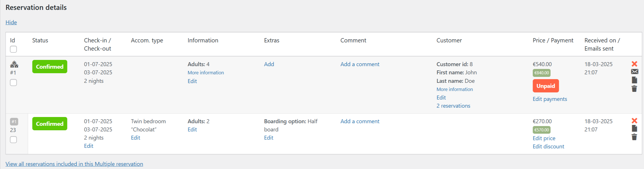Click the clone document icon for reservation #1
Viewport: 644px width, 169px height.
click(x=635, y=80)
